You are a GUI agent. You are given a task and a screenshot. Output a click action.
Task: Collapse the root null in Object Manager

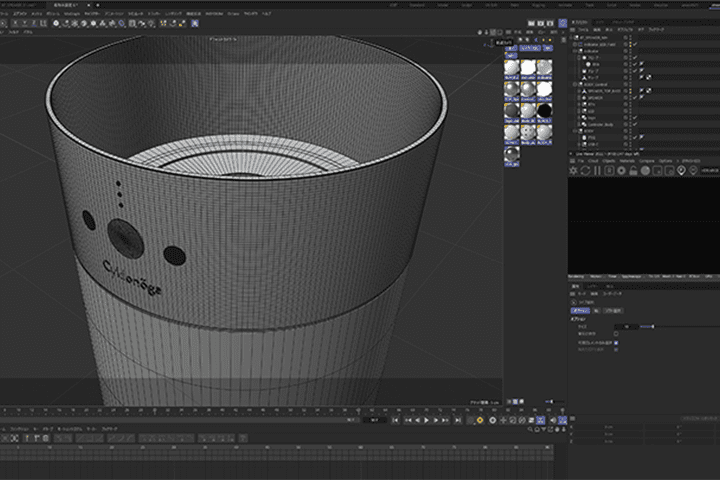click(571, 38)
